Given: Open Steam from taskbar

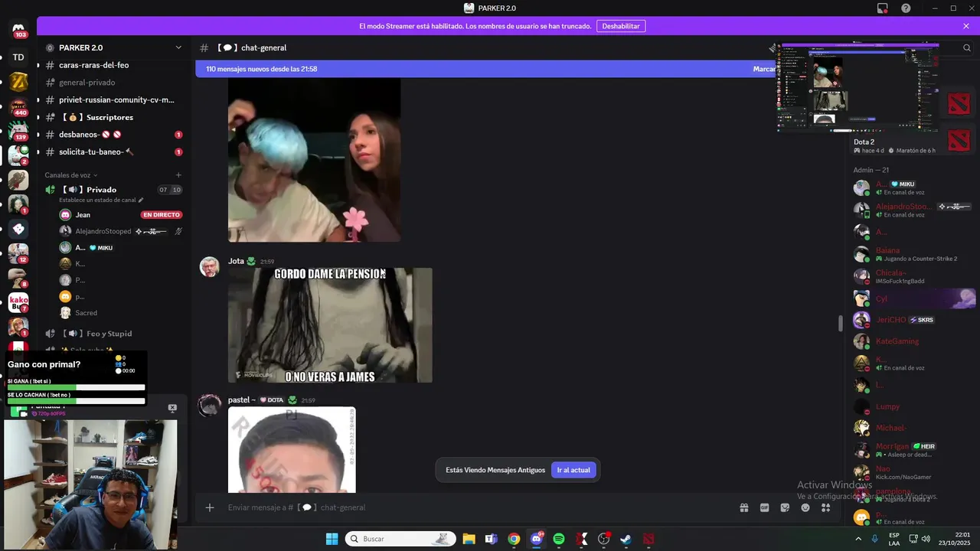Looking at the screenshot, I should coord(626,539).
